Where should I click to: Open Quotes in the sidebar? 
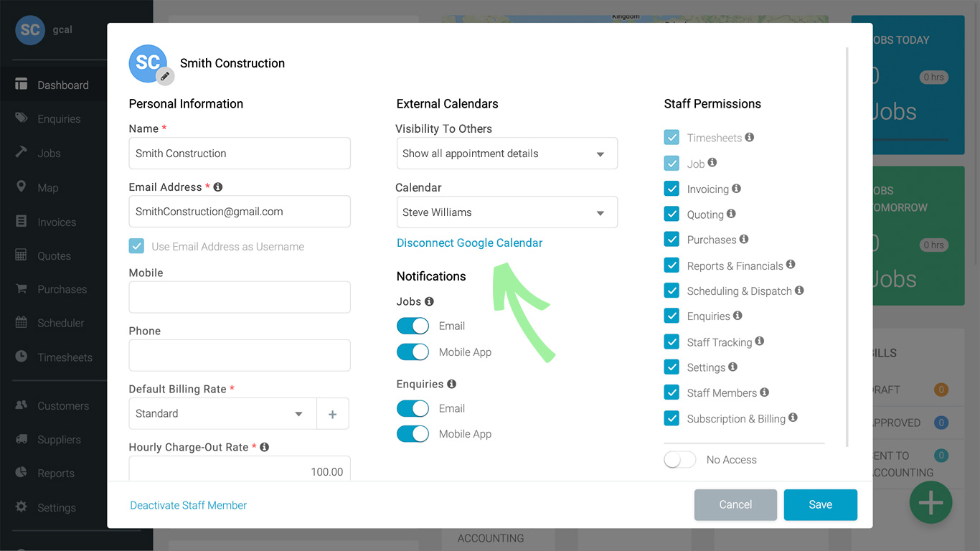pyautogui.click(x=54, y=255)
